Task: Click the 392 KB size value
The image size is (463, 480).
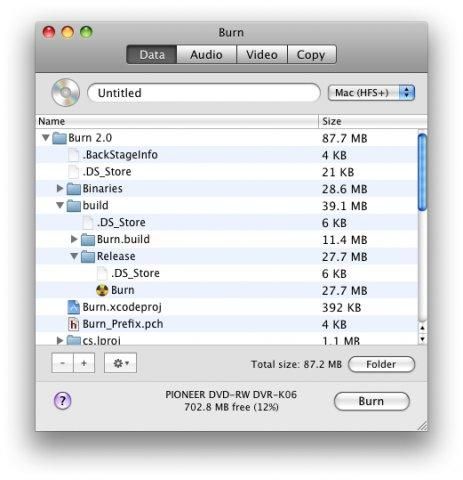Action: coord(342,308)
